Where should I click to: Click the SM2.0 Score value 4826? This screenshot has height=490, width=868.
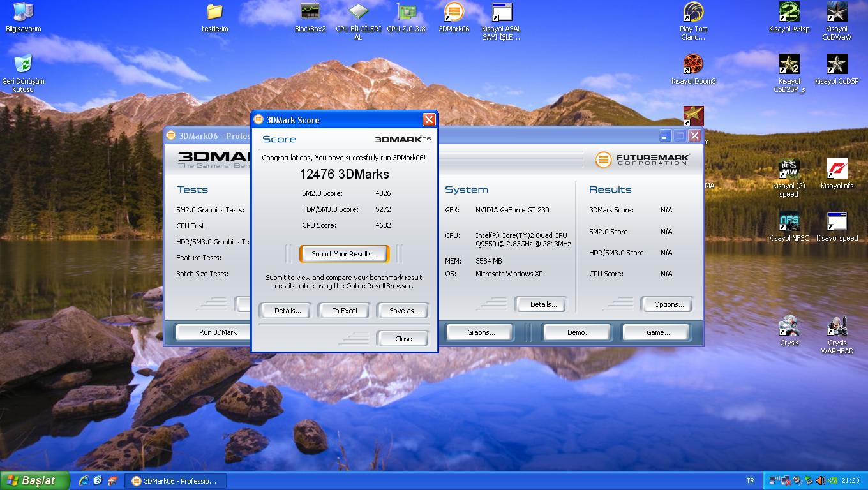point(383,193)
